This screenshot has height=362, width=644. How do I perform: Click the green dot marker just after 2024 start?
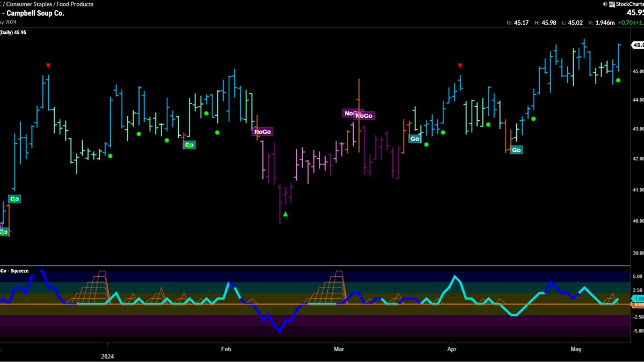110,156
